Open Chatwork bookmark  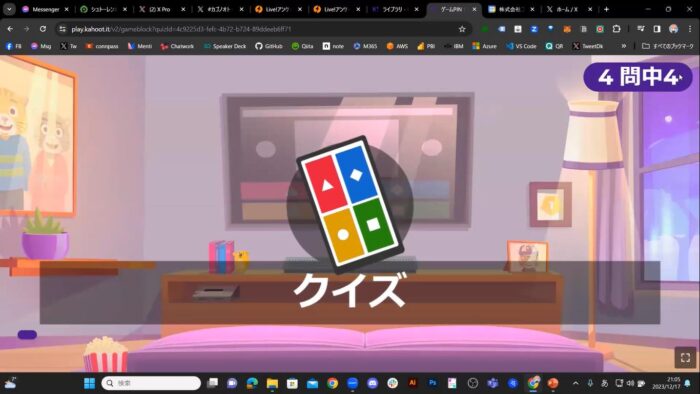point(177,46)
